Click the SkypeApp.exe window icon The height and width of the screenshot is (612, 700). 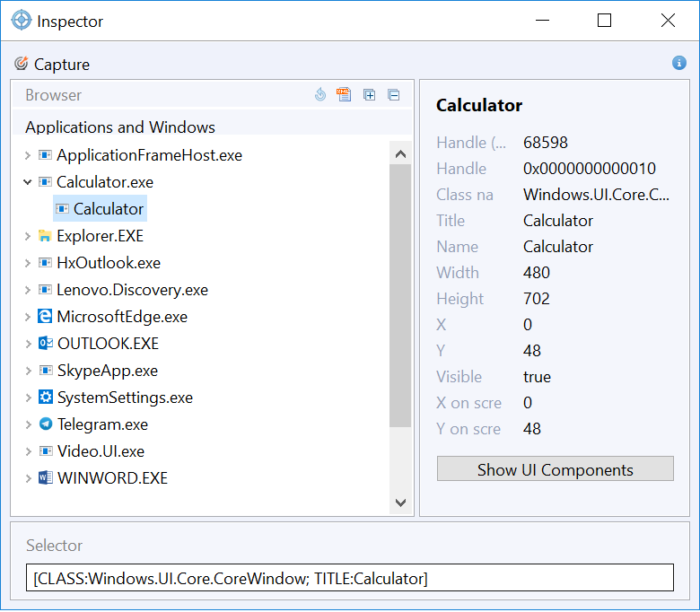point(46,370)
